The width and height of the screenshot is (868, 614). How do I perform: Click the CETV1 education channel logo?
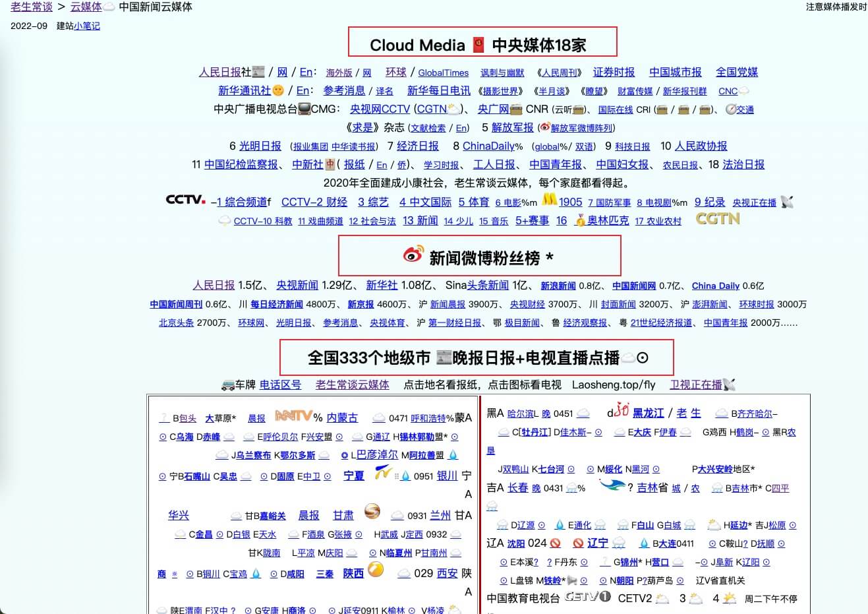588,596
